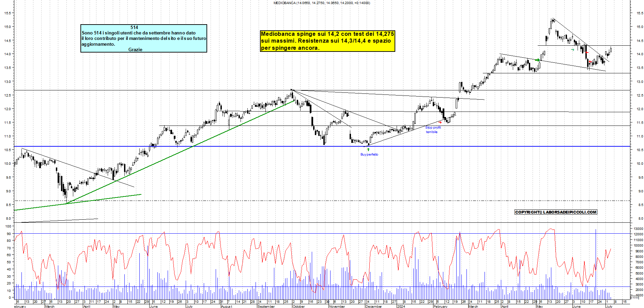This screenshot has height=308, width=644.
Task: Select the August month label
Action: click(x=227, y=306)
